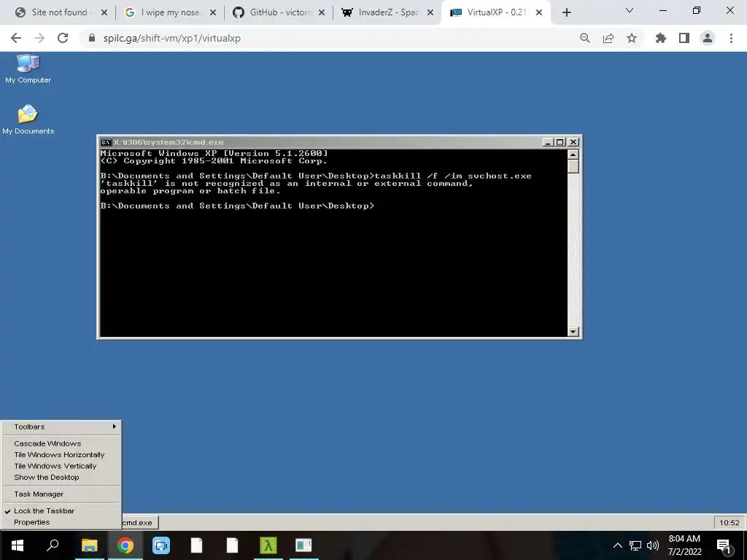Open Windows clock showing 8:04 AM
The image size is (747, 560).
[x=684, y=545]
